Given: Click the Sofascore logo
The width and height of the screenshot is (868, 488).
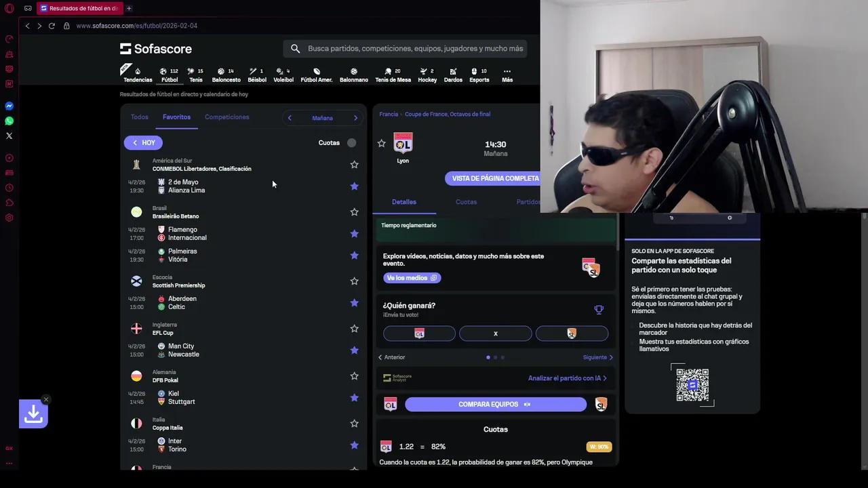Looking at the screenshot, I should click(156, 49).
